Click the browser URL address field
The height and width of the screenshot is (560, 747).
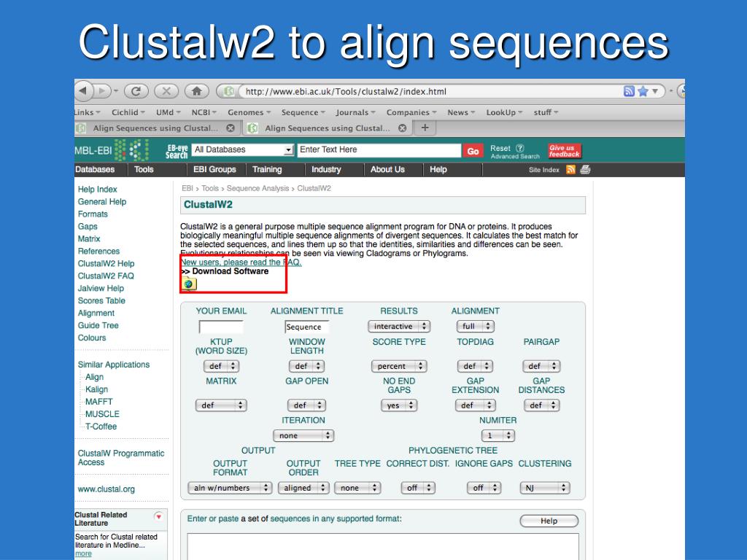click(x=429, y=91)
